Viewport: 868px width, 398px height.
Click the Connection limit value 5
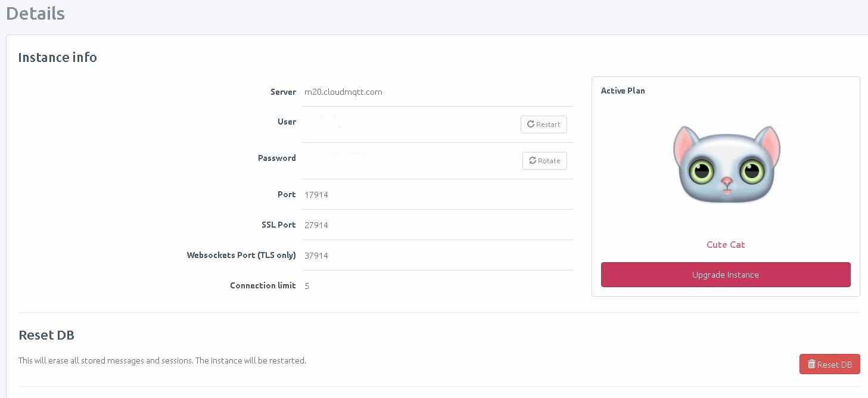click(x=307, y=286)
